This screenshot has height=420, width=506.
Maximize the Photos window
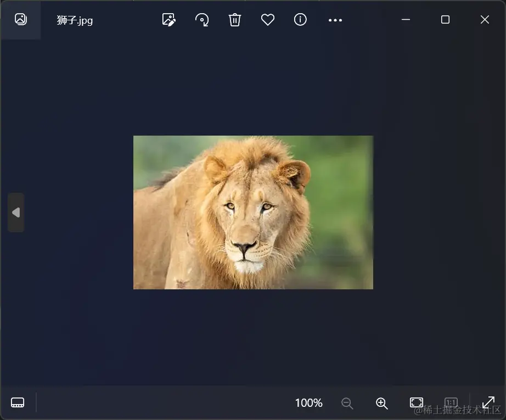tap(445, 20)
